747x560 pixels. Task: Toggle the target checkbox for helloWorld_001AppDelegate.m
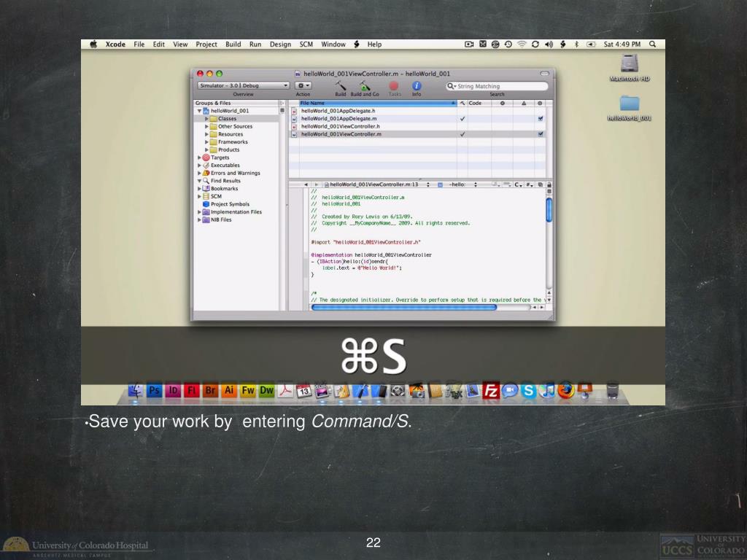coord(541,119)
